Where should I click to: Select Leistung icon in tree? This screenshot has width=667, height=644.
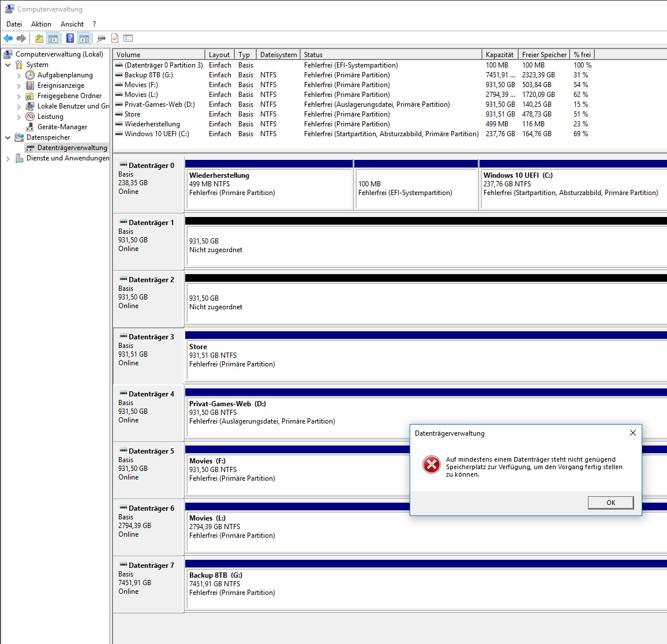tap(30, 117)
